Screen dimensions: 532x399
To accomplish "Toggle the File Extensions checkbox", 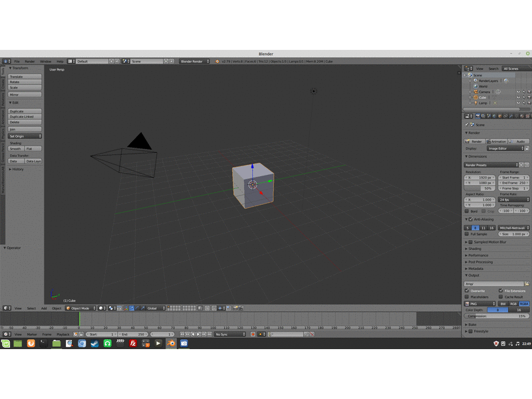I will [x=501, y=291].
